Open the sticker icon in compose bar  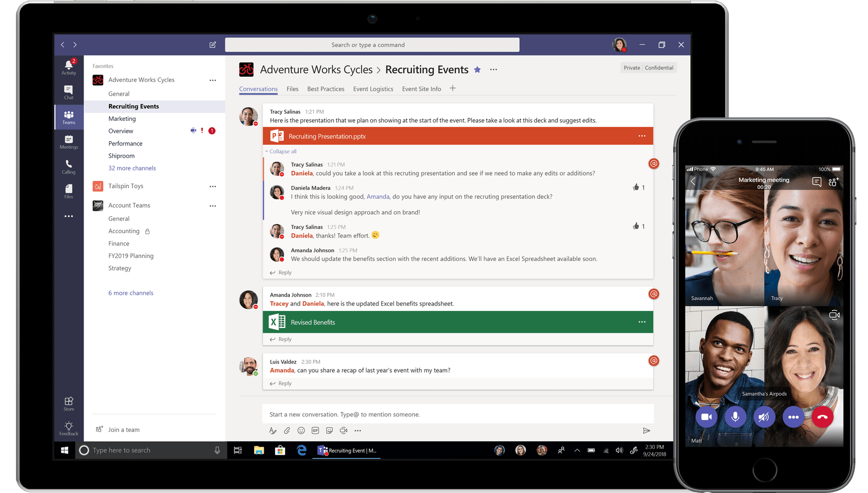tap(330, 431)
